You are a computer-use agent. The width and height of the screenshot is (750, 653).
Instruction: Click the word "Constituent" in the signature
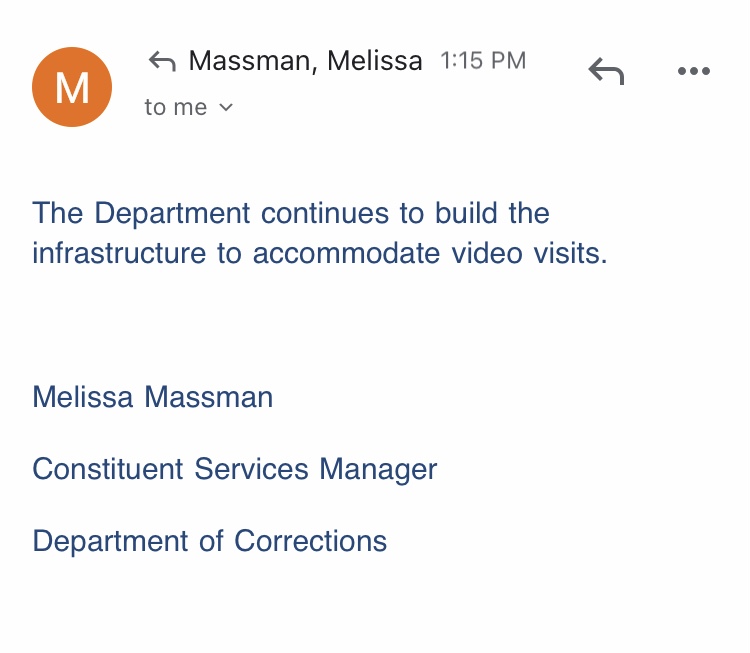click(108, 469)
